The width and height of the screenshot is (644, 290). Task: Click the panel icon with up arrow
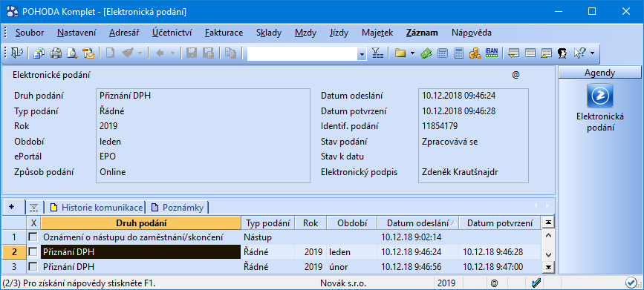coord(546,53)
